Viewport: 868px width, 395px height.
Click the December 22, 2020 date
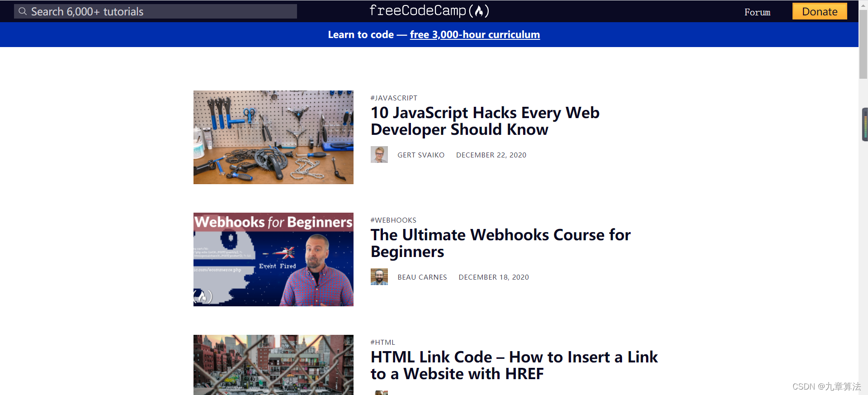(491, 155)
